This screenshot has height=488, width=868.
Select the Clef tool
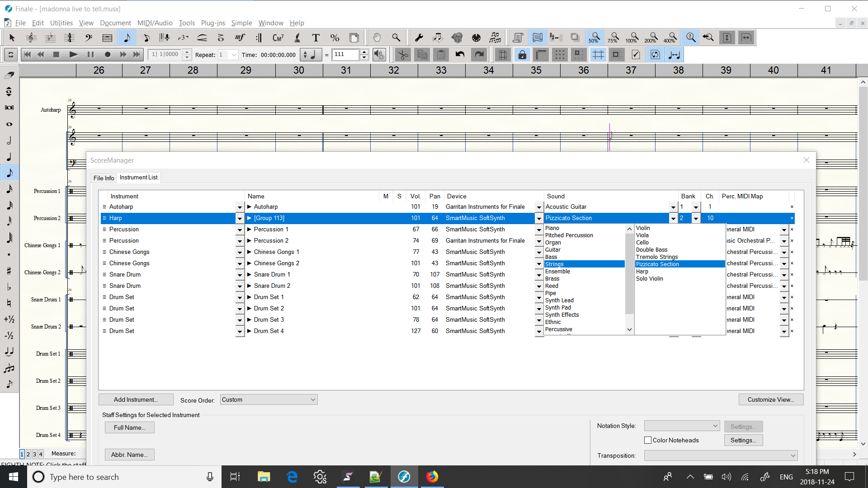(x=89, y=38)
